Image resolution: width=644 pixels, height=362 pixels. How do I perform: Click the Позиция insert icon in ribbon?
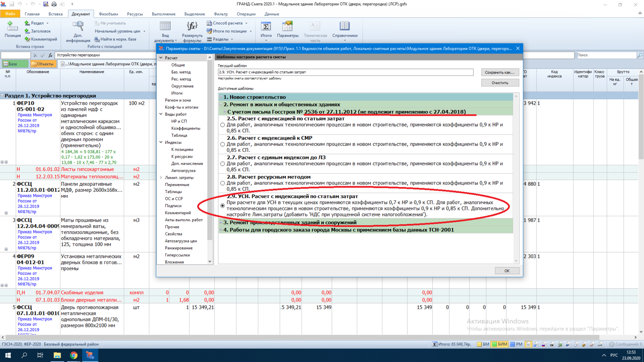point(12,27)
